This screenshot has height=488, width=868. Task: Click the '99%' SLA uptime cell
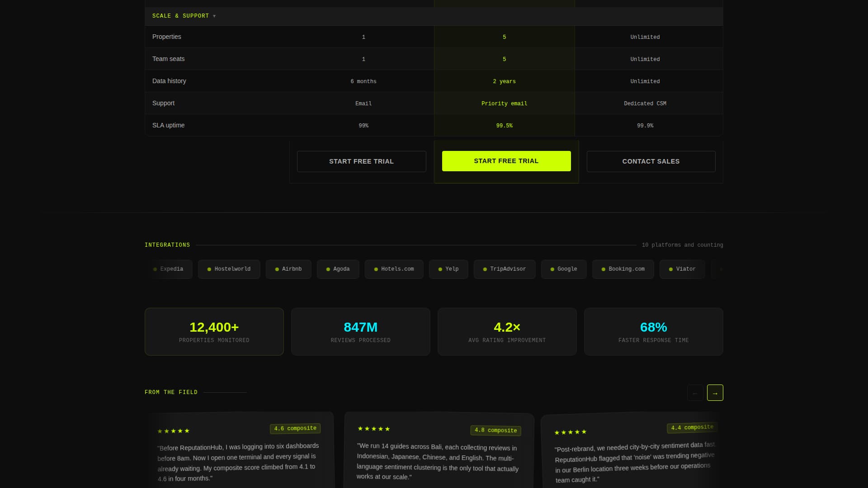[x=363, y=126]
